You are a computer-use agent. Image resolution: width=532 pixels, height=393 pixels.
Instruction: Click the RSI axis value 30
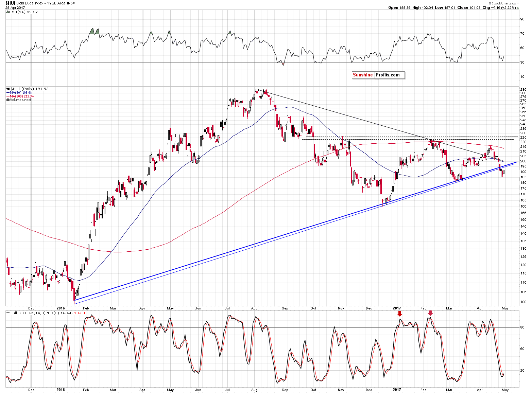tap(522, 62)
